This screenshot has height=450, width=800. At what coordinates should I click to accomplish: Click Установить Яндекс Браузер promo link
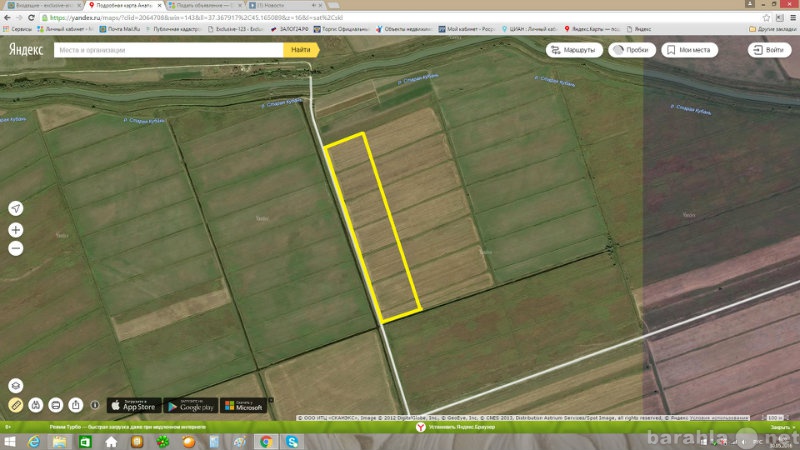pos(462,427)
